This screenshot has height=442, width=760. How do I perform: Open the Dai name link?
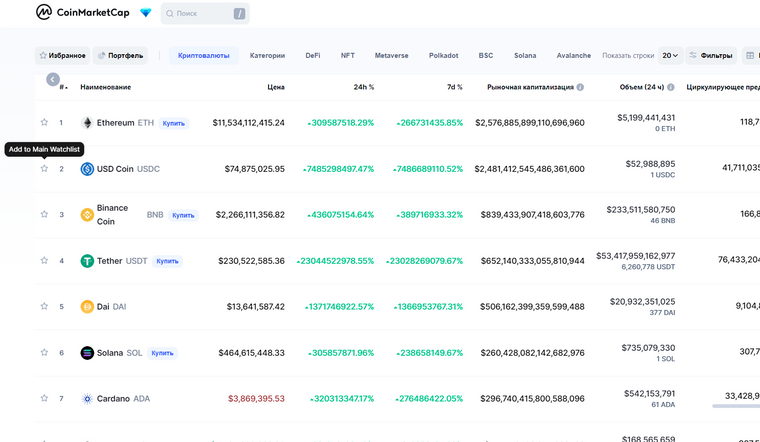point(103,306)
